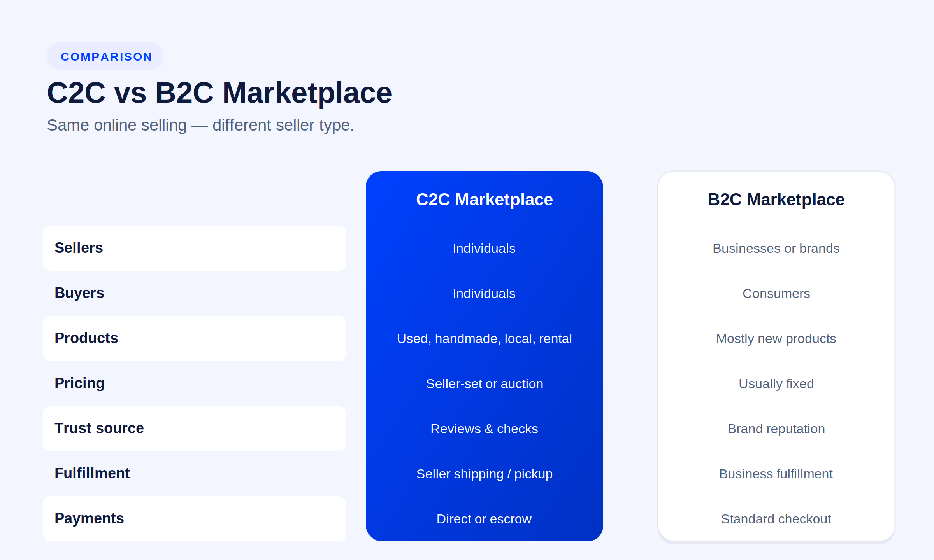
Task: Click the 'Sellers' row label
Action: coord(79,248)
